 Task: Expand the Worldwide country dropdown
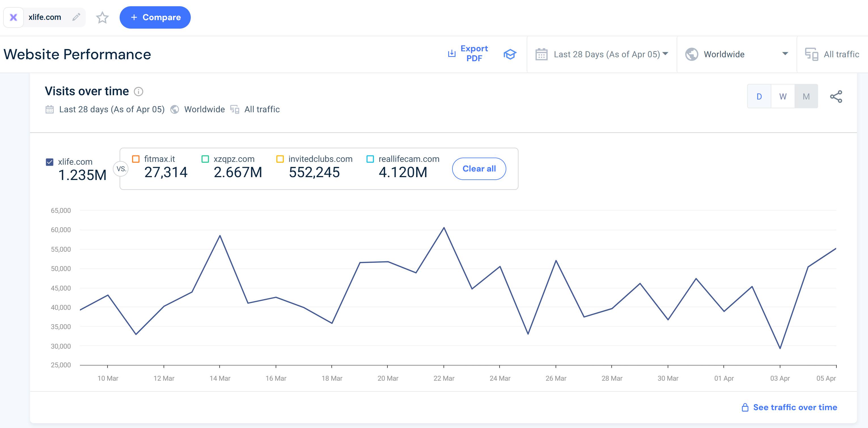[736, 54]
